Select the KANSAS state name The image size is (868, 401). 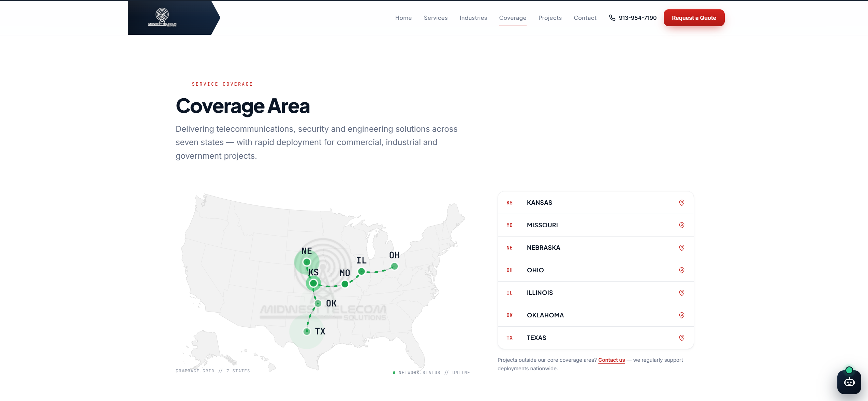540,203
